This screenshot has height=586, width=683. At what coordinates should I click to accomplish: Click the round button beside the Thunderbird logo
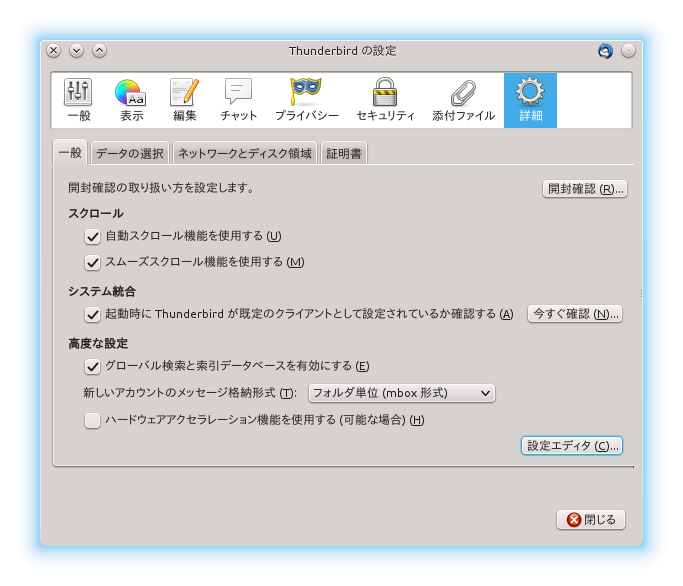coord(628,51)
